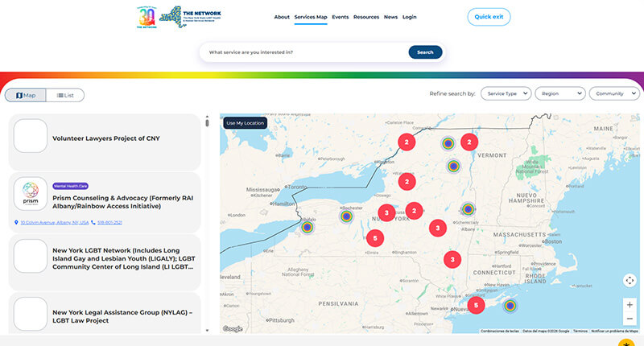The width and height of the screenshot is (644, 346).
Task: Click the Prism Counseling logo thumbnail
Action: pos(31,194)
